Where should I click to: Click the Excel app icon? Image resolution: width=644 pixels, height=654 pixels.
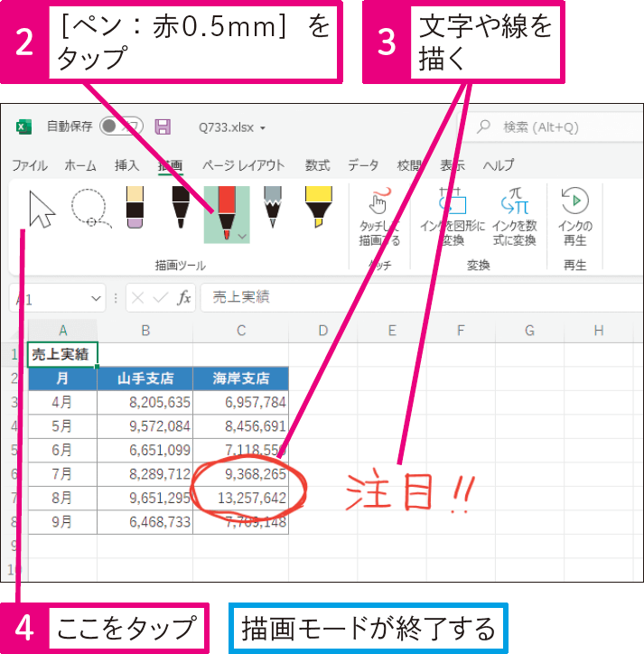(23, 126)
